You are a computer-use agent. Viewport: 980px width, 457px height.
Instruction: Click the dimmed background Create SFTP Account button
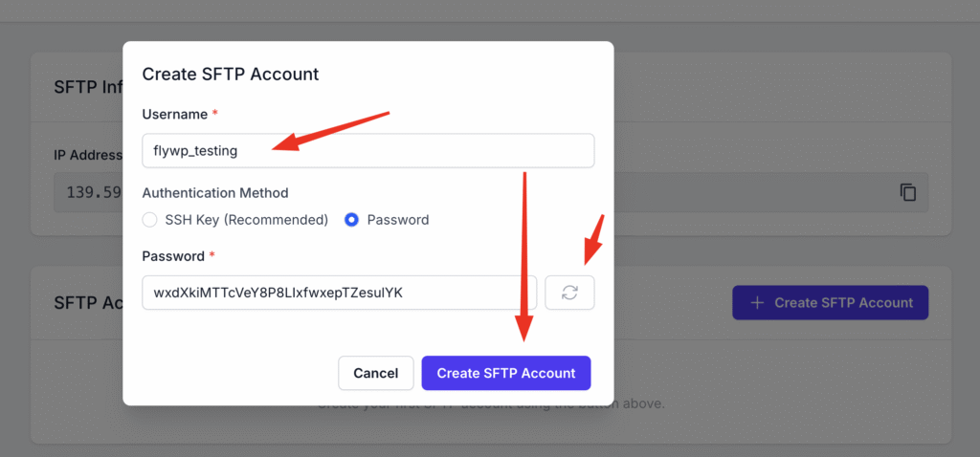coord(830,303)
